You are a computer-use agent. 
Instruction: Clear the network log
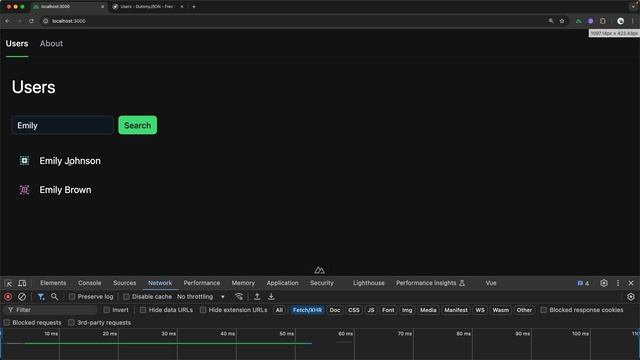(22, 297)
